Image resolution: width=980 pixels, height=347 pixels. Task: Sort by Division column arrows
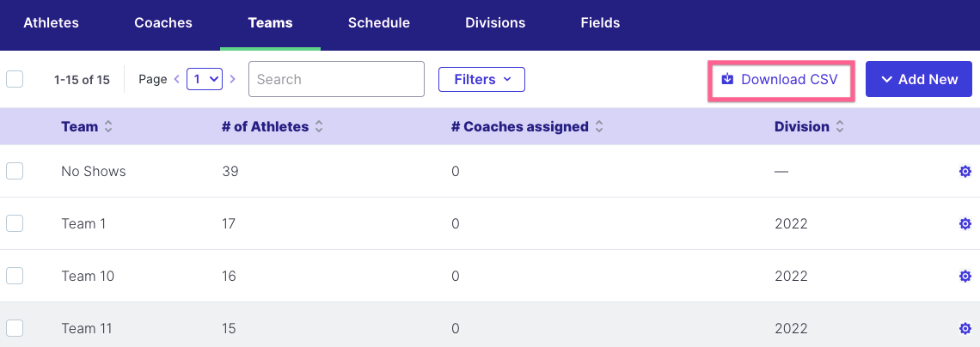[839, 127]
